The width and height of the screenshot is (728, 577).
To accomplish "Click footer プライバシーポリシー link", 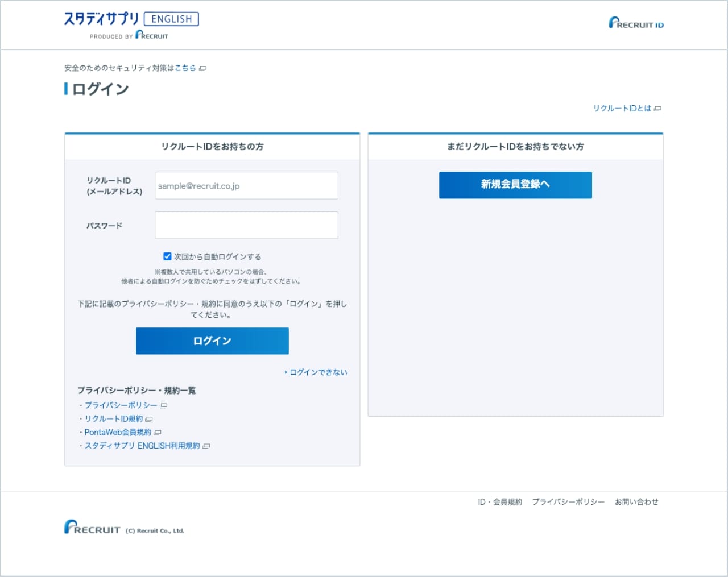I will (x=568, y=502).
